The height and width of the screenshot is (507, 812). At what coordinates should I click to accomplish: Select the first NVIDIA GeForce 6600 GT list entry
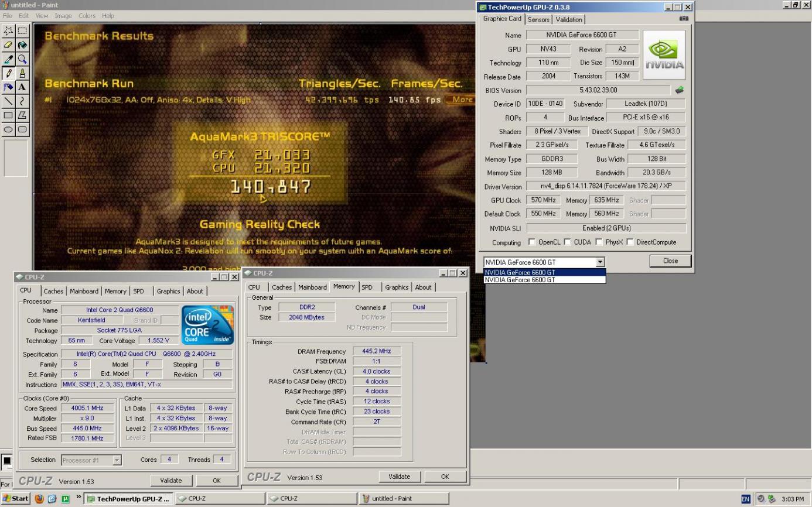(544, 272)
